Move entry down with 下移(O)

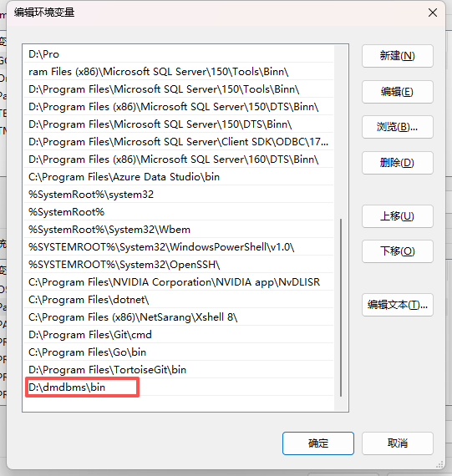pos(398,251)
